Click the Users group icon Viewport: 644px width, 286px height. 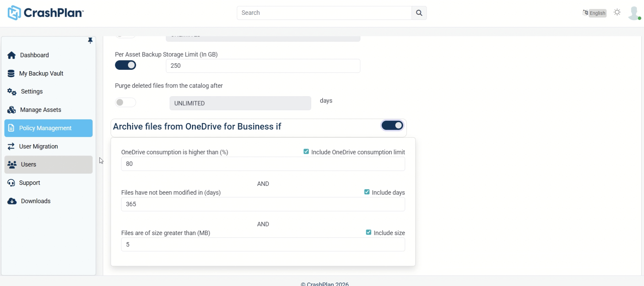(x=12, y=165)
